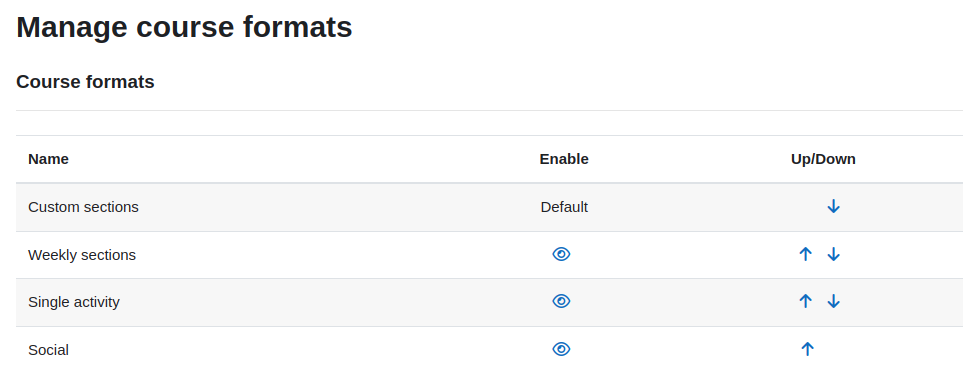Image resolution: width=963 pixels, height=390 pixels.
Task: Move Social format up one row
Action: pyautogui.click(x=808, y=349)
